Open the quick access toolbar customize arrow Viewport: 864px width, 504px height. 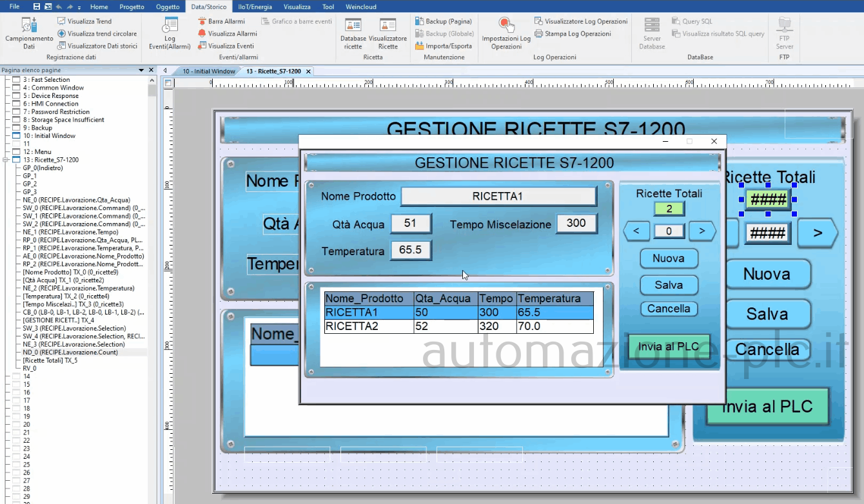coord(79,6)
